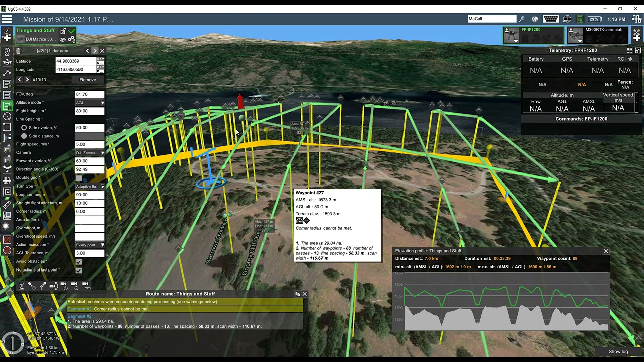Go to previous point of #10/10

tap(20, 80)
